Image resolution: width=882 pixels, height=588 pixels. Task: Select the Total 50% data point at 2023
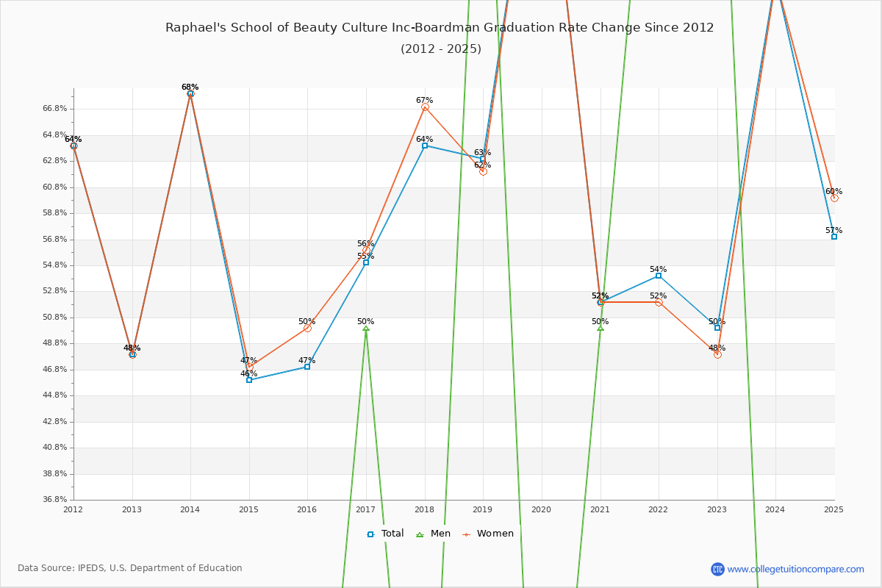pyautogui.click(x=717, y=328)
